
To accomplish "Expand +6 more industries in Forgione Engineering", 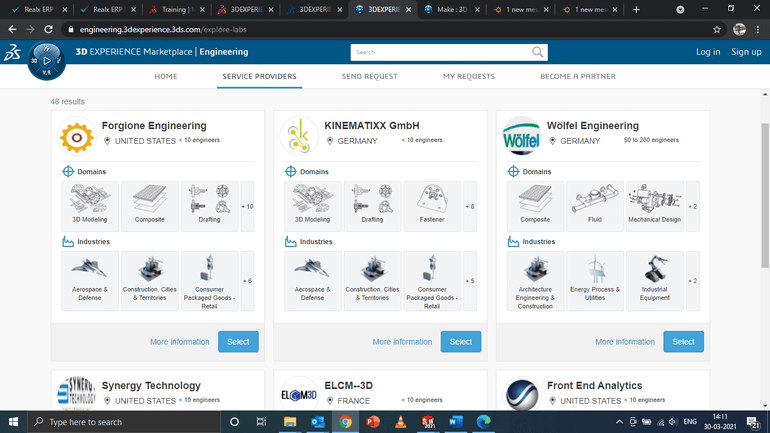I will pyautogui.click(x=248, y=281).
